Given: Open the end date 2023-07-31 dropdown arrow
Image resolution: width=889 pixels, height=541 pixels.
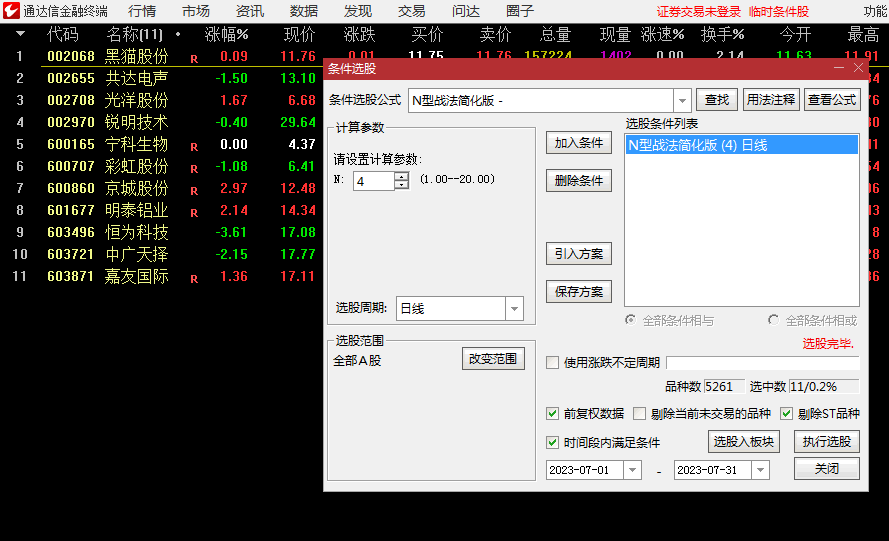Looking at the screenshot, I should point(760,470).
